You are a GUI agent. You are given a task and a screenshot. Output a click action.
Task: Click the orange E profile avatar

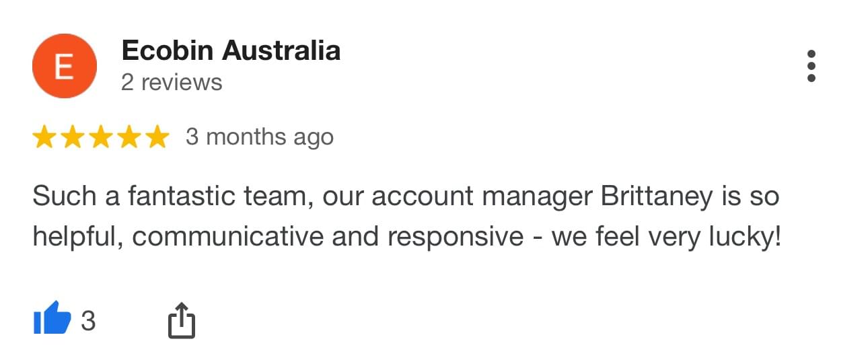point(65,67)
